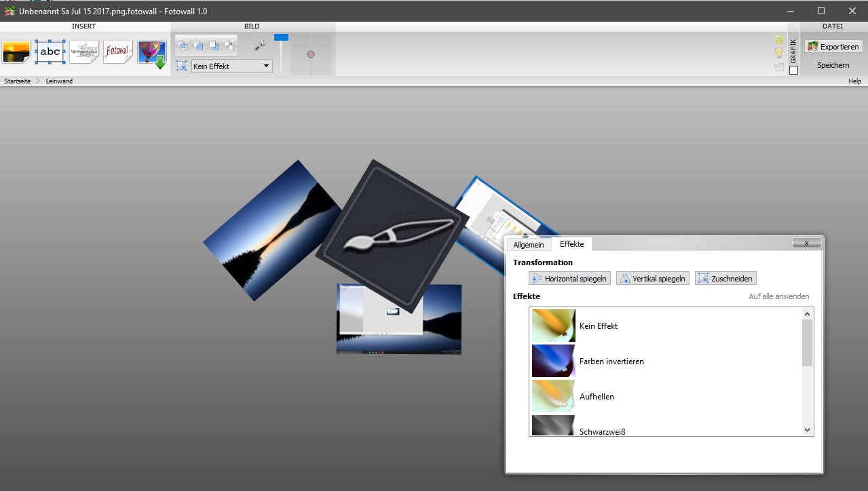Image resolution: width=868 pixels, height=491 pixels.
Task: Click Speichern to save the project
Action: pos(833,65)
